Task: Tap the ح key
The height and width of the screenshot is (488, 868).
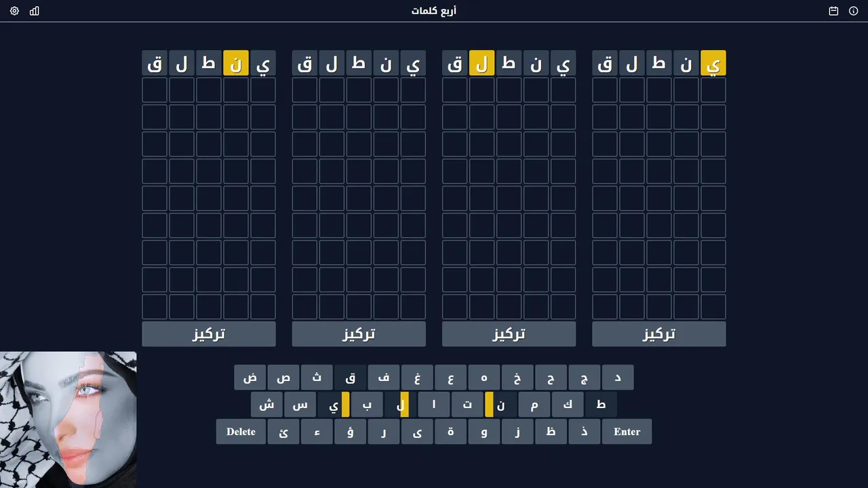Action: pyautogui.click(x=551, y=378)
